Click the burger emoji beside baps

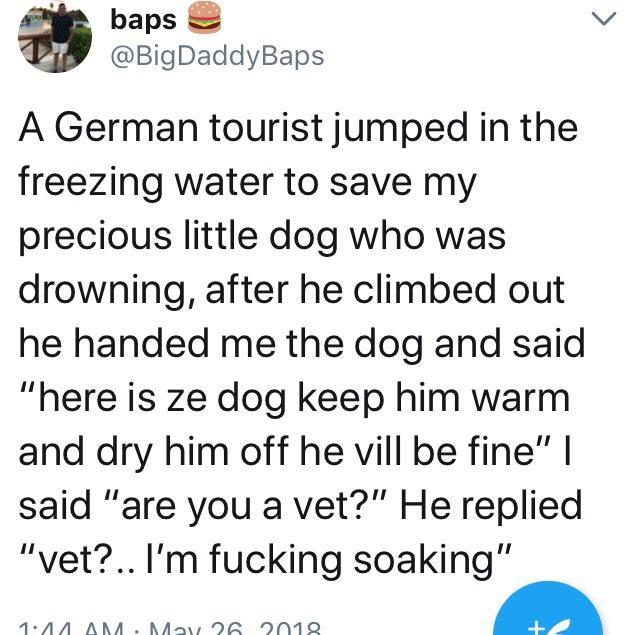click(x=203, y=18)
